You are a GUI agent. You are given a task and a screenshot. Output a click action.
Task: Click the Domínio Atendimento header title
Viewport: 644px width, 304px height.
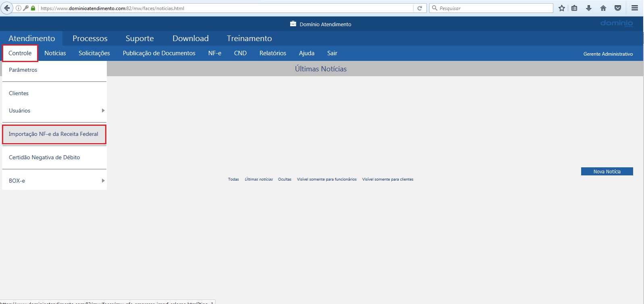pyautogui.click(x=325, y=24)
